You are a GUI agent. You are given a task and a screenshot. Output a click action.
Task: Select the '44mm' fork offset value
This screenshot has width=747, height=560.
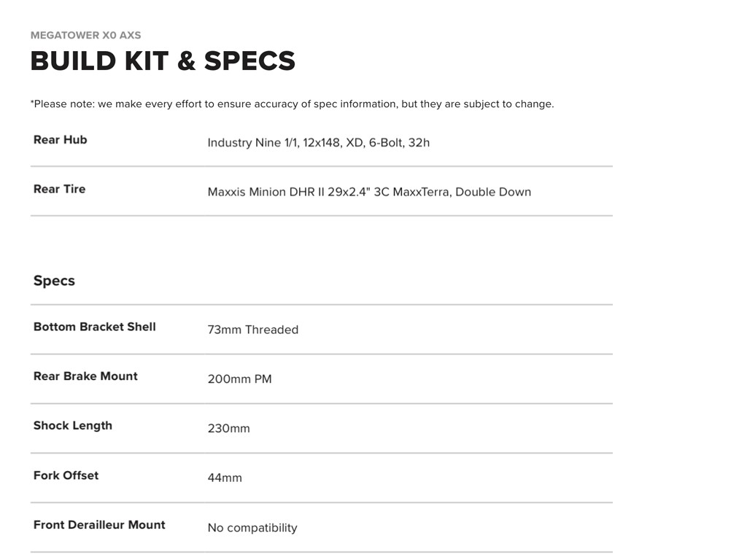[x=225, y=478]
